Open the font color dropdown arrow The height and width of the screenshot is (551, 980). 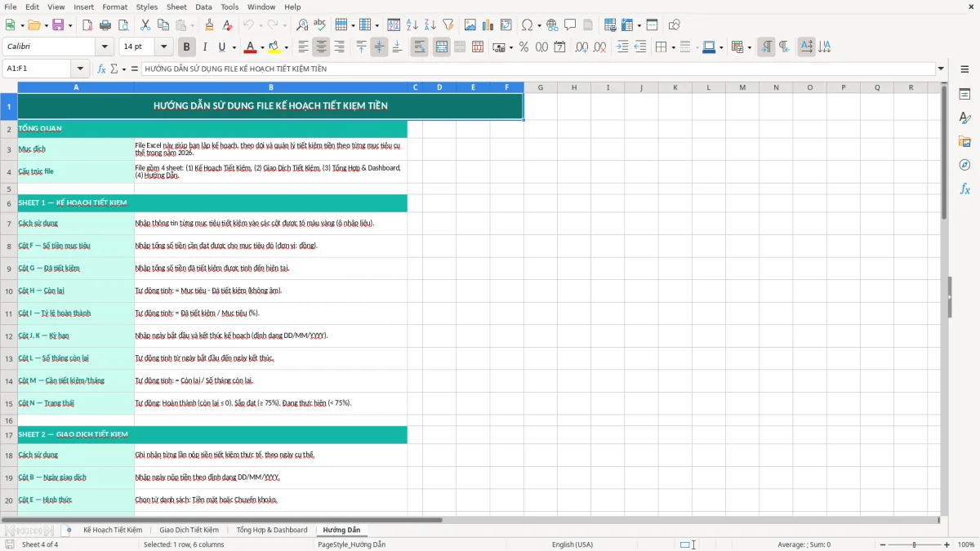[x=261, y=47]
